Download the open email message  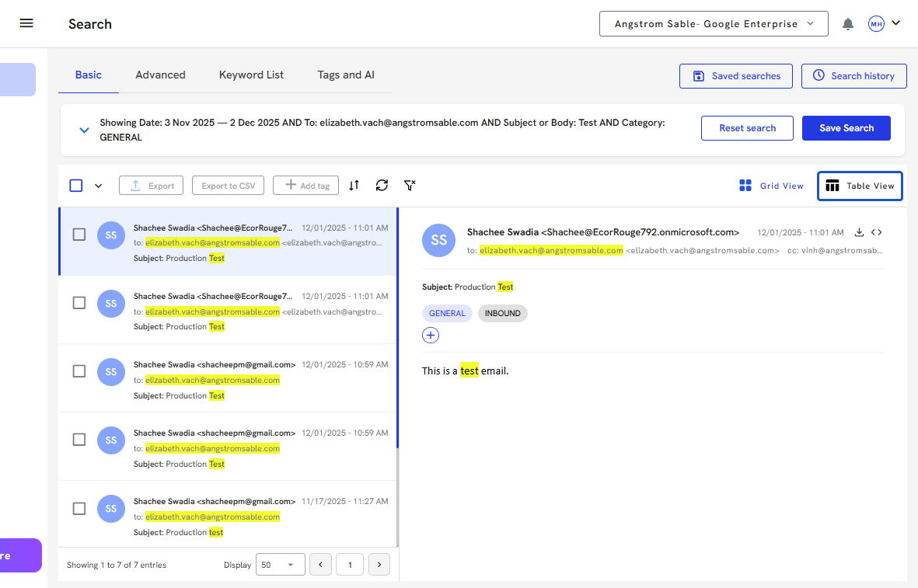859,232
